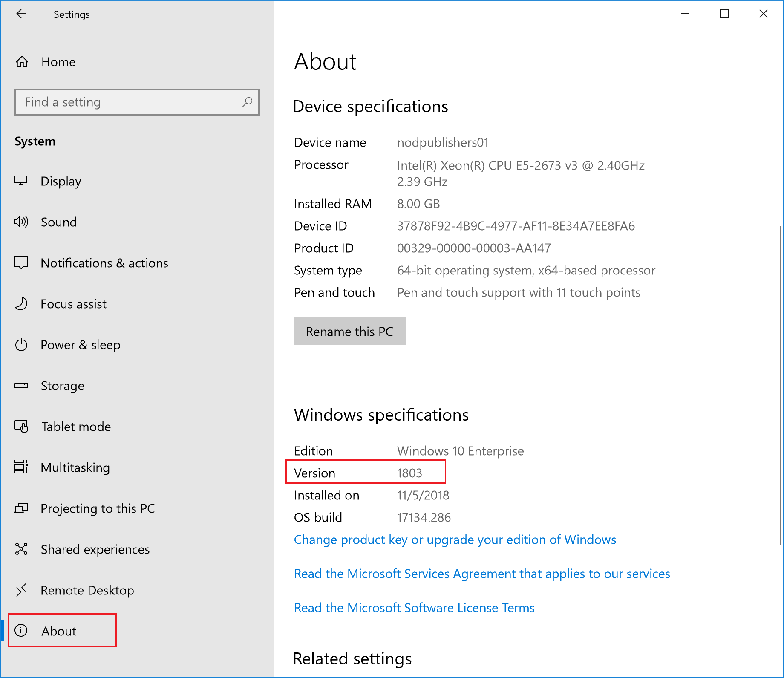Click the Tablet mode icon
Screen dimensions: 784x678
[21, 426]
